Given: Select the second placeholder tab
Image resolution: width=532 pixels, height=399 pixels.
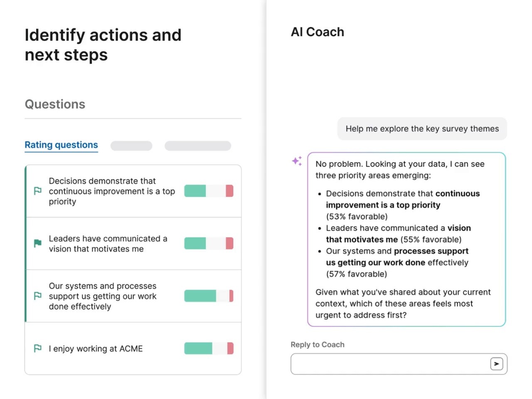Looking at the screenshot, I should [x=131, y=146].
